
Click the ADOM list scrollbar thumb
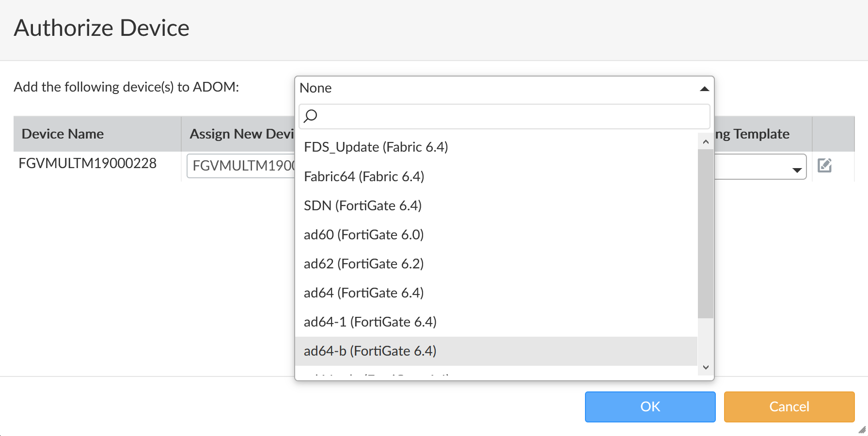pyautogui.click(x=706, y=234)
